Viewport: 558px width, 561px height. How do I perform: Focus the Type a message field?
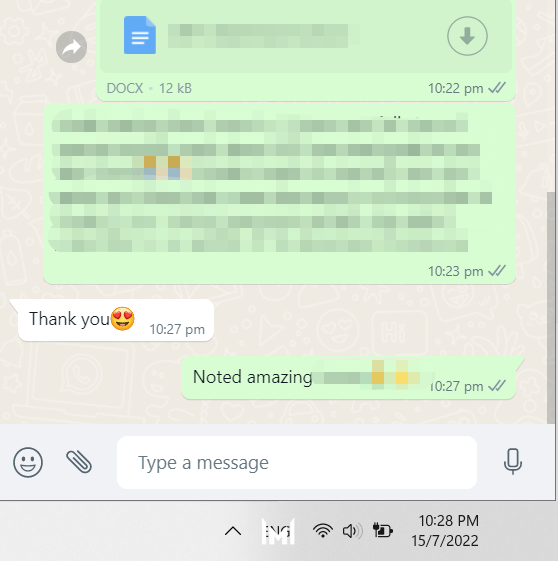click(297, 463)
